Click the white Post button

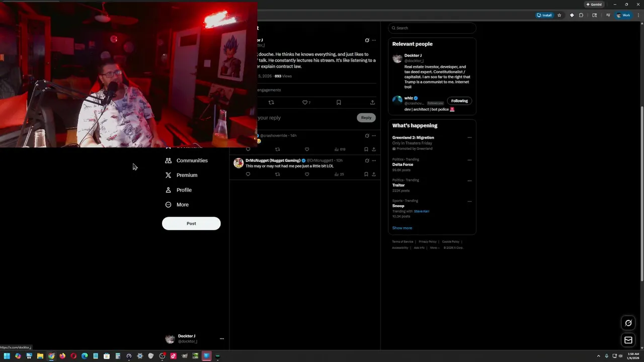point(191,224)
